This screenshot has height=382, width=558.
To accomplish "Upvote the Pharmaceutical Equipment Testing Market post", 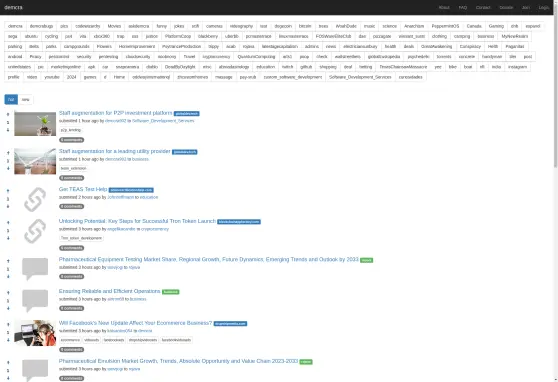I will tap(8, 261).
